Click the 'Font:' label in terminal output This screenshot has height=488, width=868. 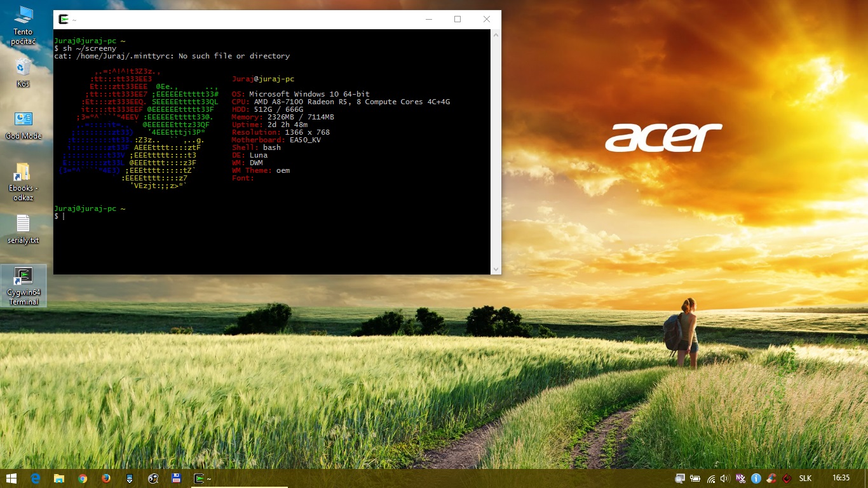point(243,178)
